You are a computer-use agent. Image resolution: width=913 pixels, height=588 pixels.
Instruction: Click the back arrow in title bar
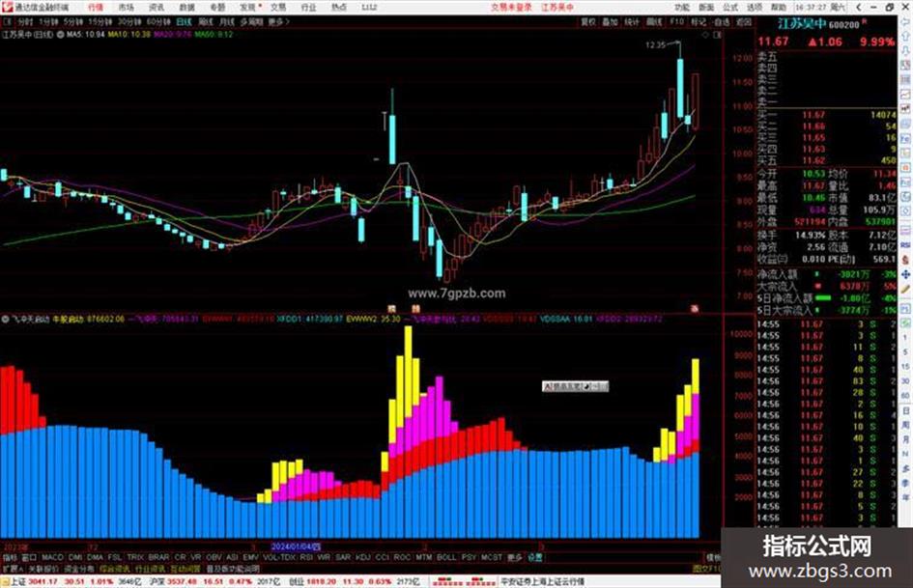858,7
